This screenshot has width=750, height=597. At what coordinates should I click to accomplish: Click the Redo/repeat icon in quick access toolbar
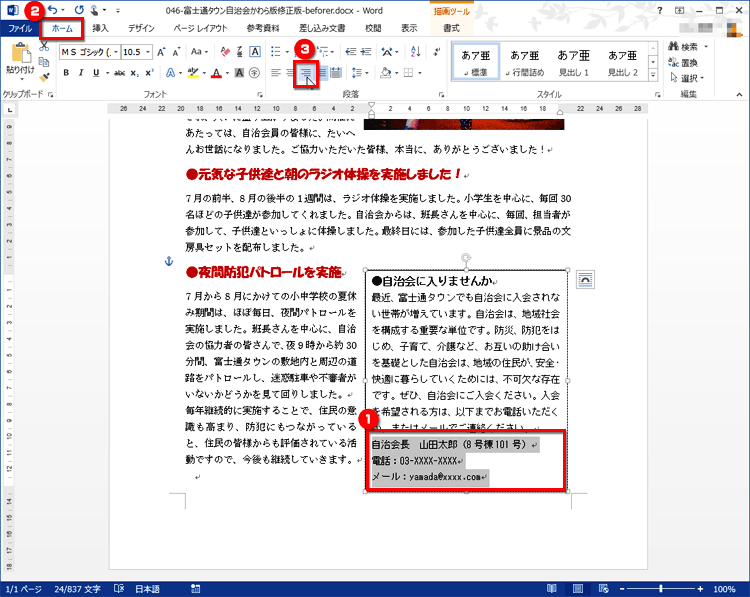pos(79,10)
